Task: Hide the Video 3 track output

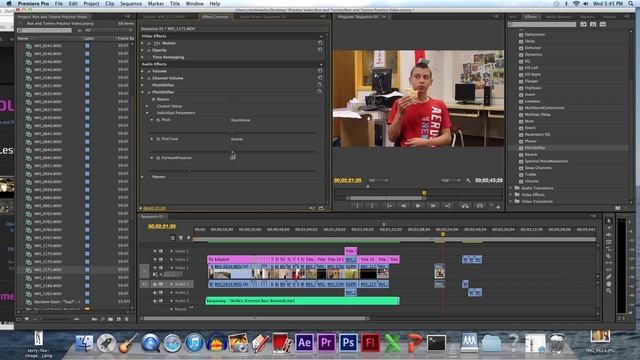Action: coord(155,251)
